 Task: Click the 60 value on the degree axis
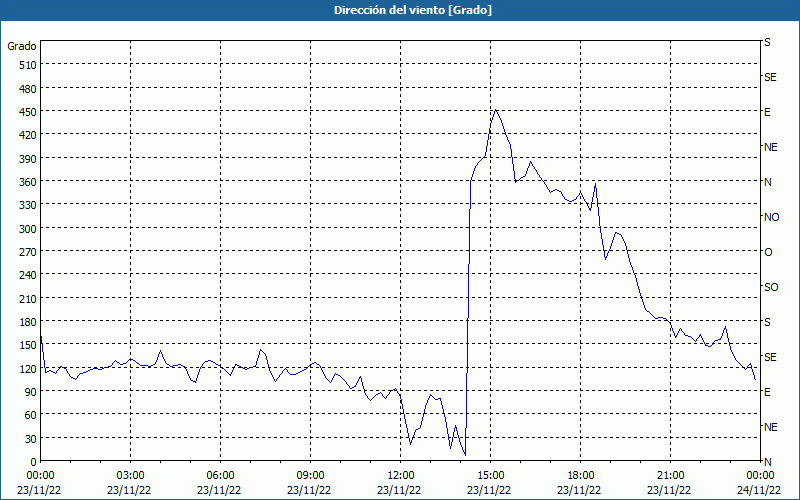point(31,415)
